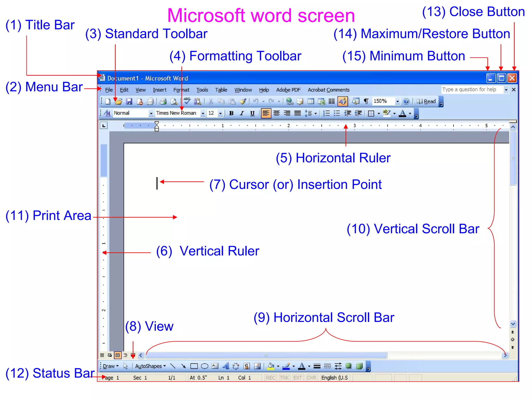This screenshot has height=399, width=532.
Task: Toggle Italic formatting
Action: (242, 113)
